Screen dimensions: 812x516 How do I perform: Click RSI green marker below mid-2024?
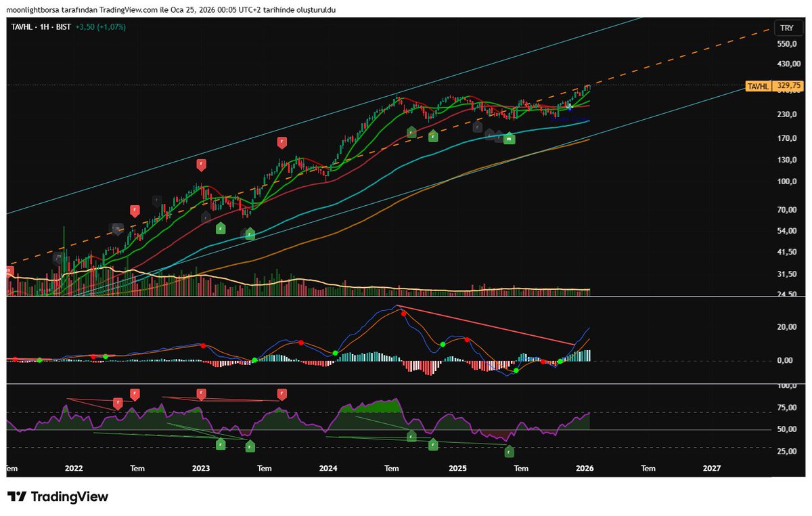click(411, 437)
